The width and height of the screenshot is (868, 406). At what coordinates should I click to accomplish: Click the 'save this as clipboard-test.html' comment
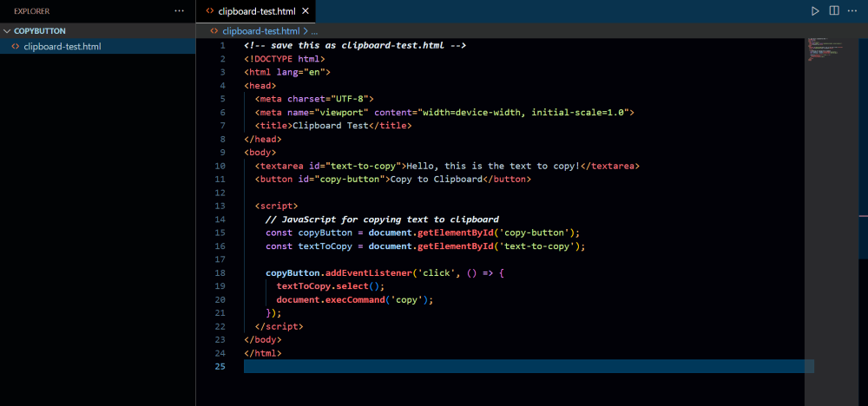(355, 45)
